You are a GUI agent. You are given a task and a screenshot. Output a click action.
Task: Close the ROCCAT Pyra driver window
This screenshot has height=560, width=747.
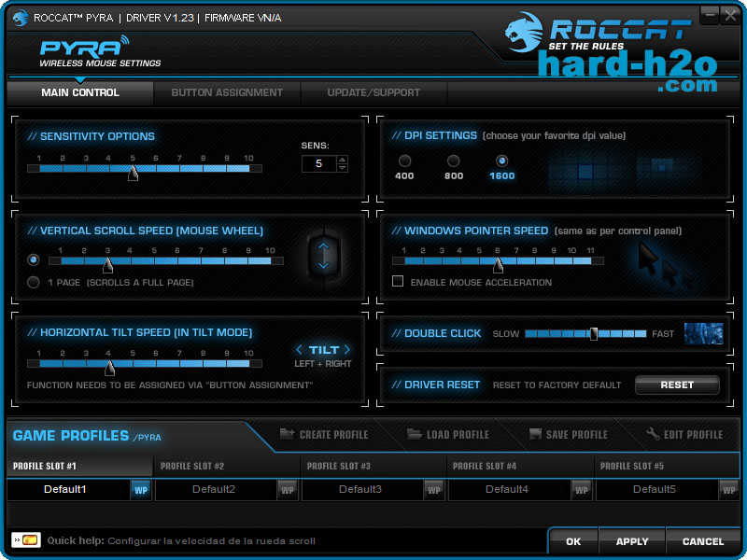coord(730,15)
